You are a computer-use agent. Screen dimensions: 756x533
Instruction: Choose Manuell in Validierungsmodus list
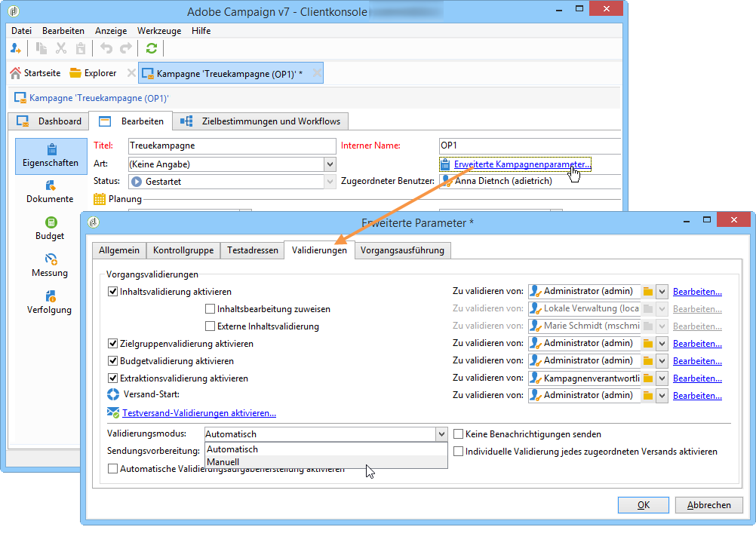coord(327,461)
